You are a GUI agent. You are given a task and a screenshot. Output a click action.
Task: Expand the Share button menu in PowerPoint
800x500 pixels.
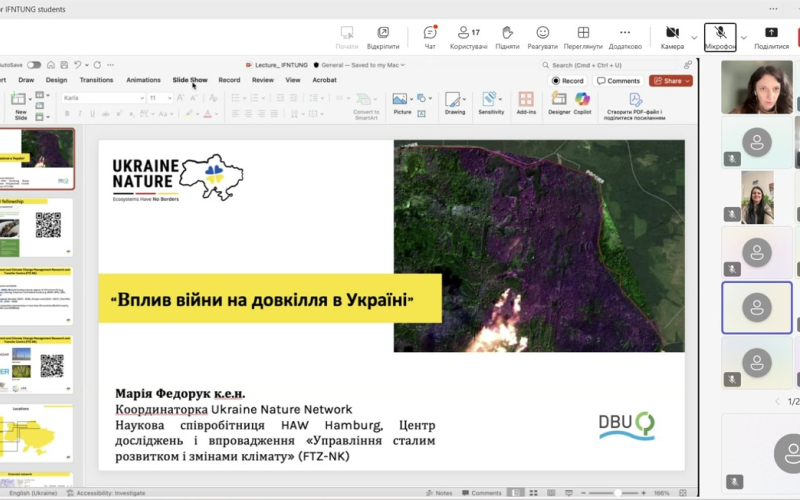click(688, 81)
